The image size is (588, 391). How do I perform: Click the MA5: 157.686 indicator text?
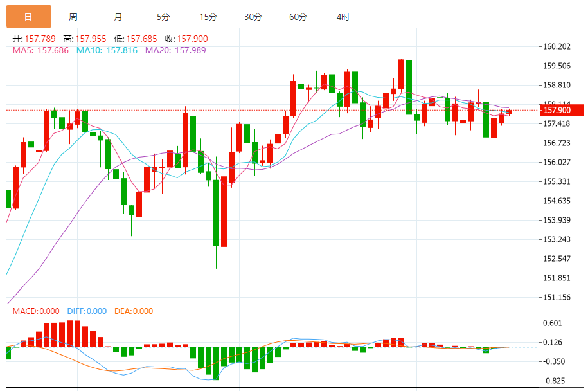(x=40, y=50)
